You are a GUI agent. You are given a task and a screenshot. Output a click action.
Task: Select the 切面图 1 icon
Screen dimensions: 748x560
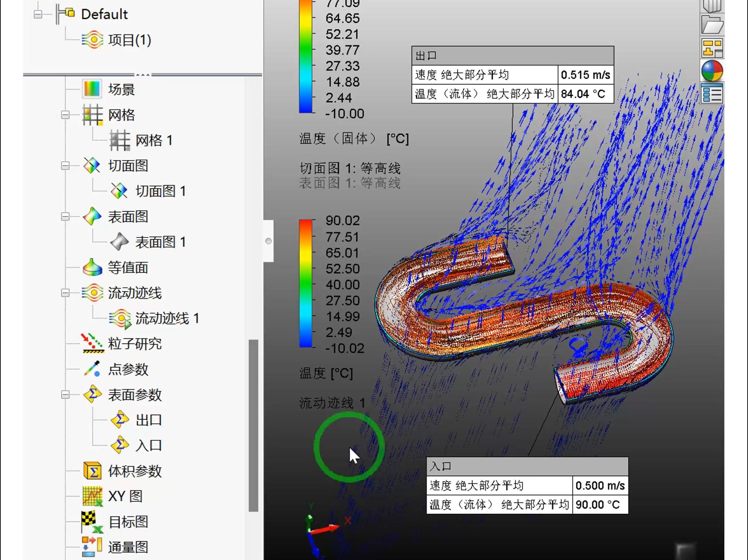119,191
